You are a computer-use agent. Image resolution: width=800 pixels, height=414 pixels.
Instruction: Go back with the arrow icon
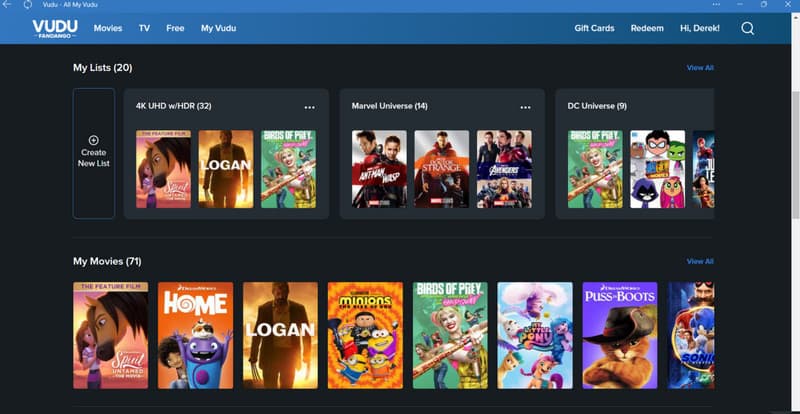7,5
